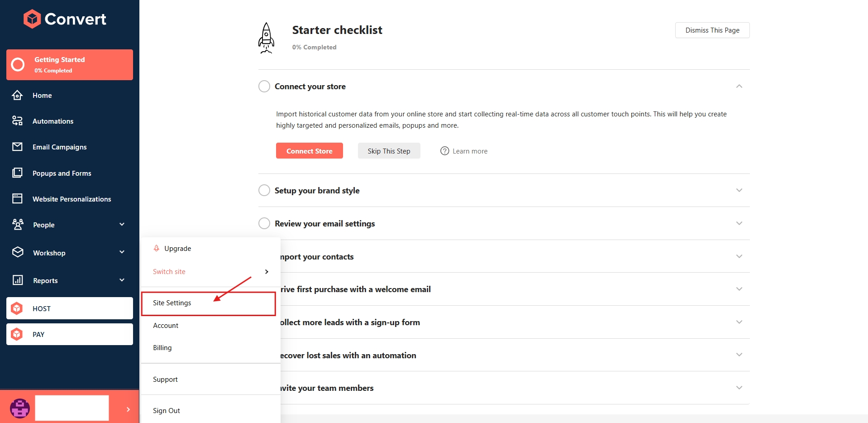The image size is (868, 423).
Task: Click the Reports chart icon
Action: pos(18,280)
